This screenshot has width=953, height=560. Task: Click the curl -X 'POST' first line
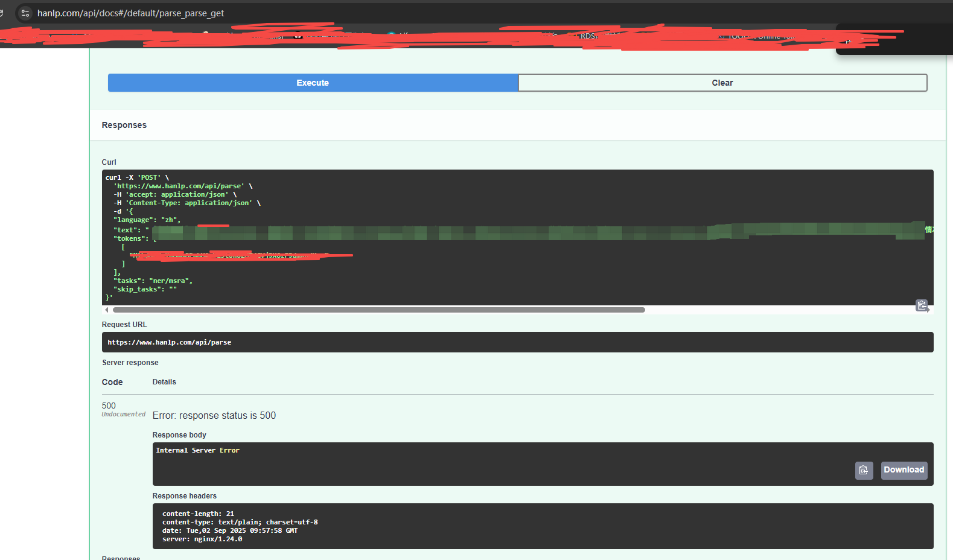point(137,177)
